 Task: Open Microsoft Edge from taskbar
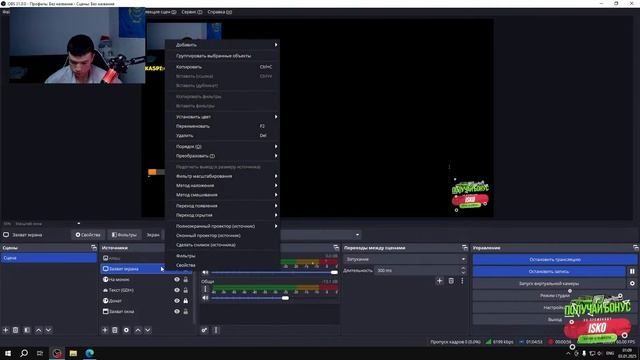pyautogui.click(x=90, y=353)
